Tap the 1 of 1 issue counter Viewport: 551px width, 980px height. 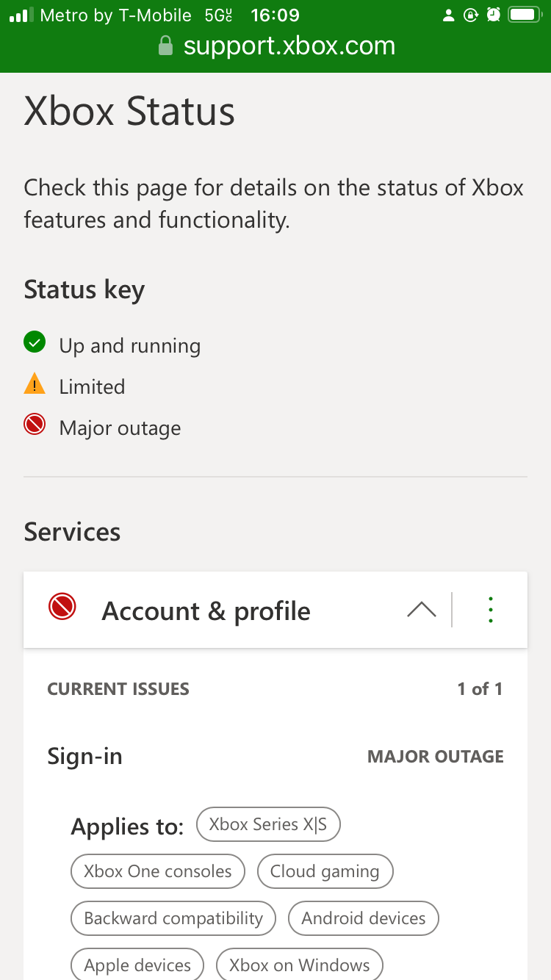coord(480,689)
